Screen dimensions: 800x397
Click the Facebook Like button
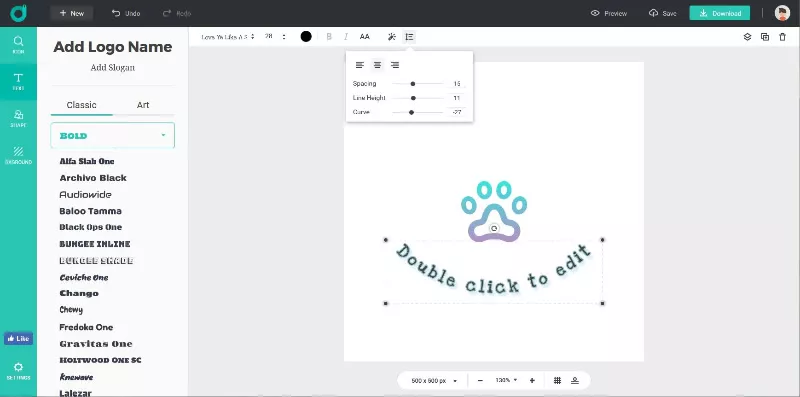click(18, 338)
